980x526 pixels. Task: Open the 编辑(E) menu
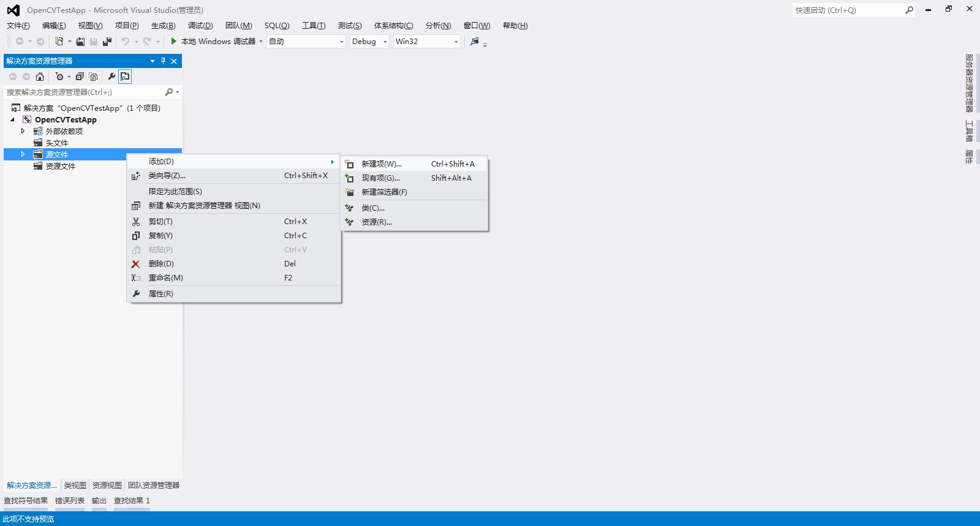coord(54,26)
